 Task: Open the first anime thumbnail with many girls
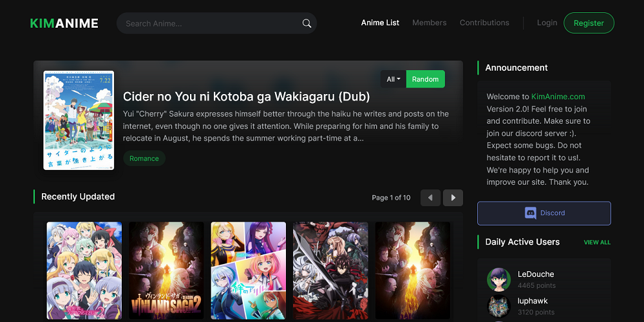pyautogui.click(x=84, y=270)
